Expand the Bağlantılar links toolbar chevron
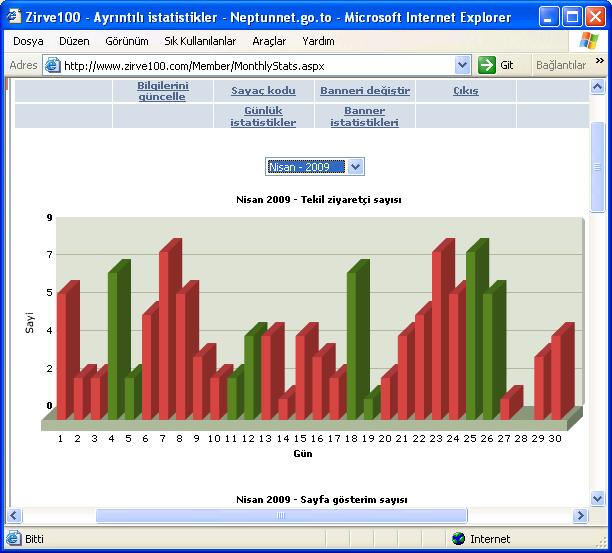The width and height of the screenshot is (612, 553). [x=600, y=61]
